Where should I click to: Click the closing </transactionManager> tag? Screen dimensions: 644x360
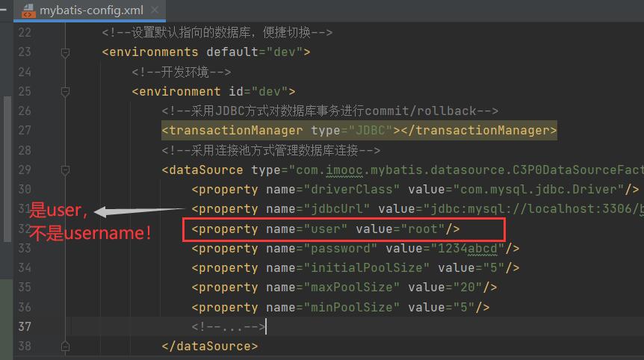(478, 131)
